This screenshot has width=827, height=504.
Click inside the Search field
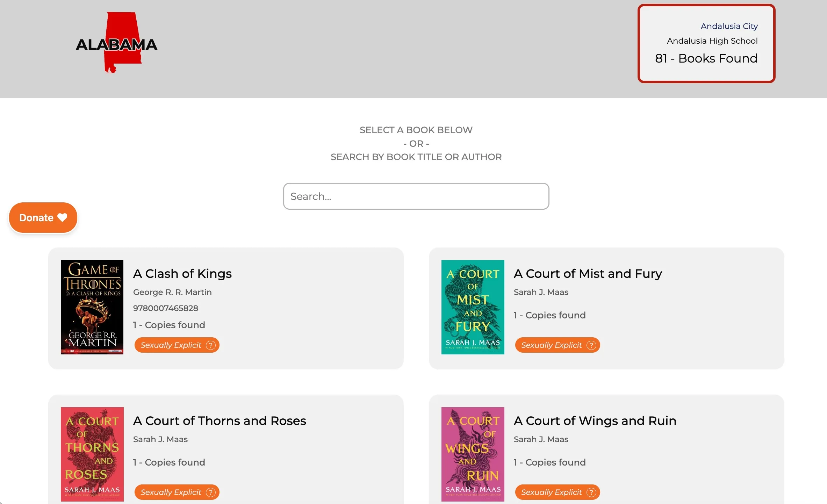[416, 196]
